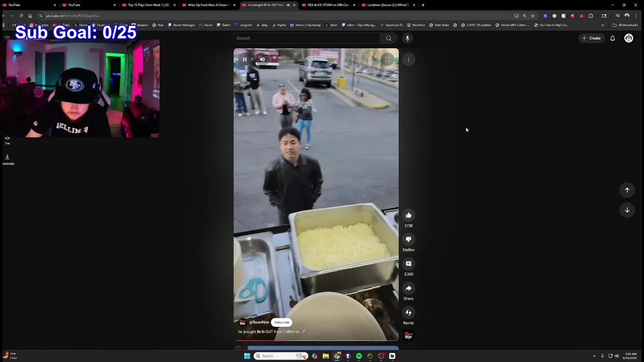The height and width of the screenshot is (362, 644).
Task: Click the Share arrow button
Action: point(409,288)
